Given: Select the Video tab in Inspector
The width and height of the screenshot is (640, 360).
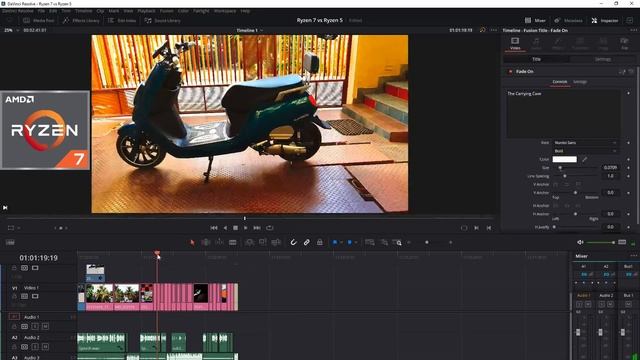Looking at the screenshot, I should click(515, 44).
